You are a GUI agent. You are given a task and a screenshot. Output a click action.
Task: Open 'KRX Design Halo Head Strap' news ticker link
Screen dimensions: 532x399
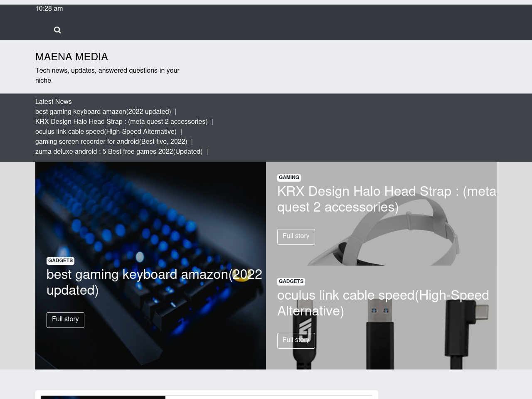(x=121, y=122)
